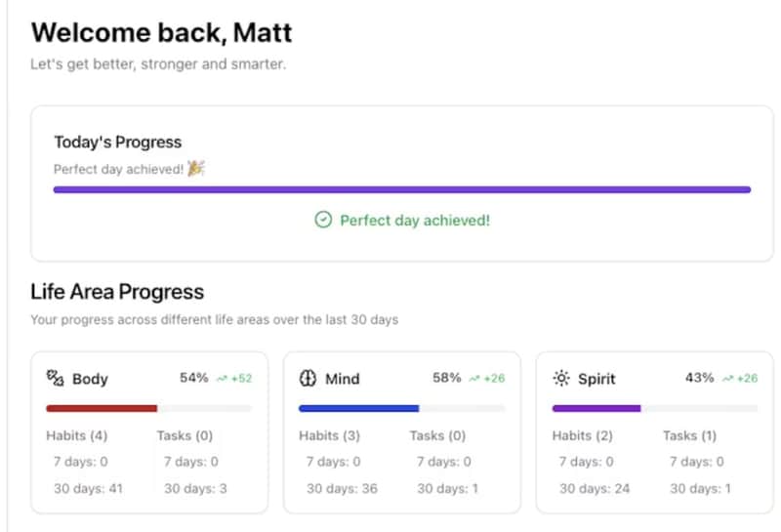This screenshot has width=781, height=532.
Task: Click the Life Area Progress heading
Action: [x=117, y=292]
